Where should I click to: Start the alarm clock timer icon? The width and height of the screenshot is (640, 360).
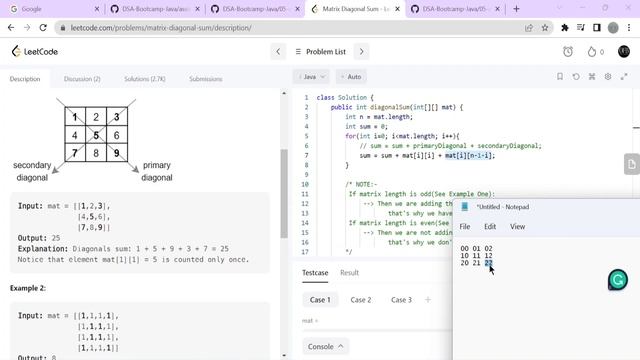click(568, 52)
